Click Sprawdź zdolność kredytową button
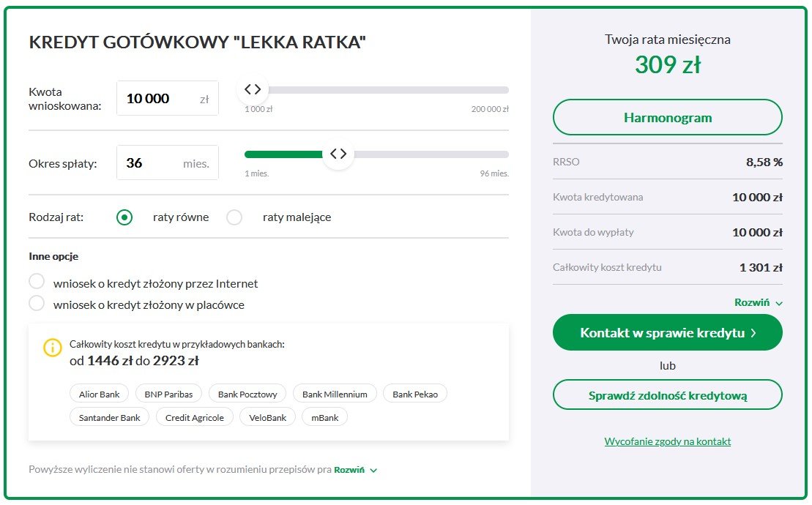This screenshot has height=505, width=812. [x=668, y=395]
